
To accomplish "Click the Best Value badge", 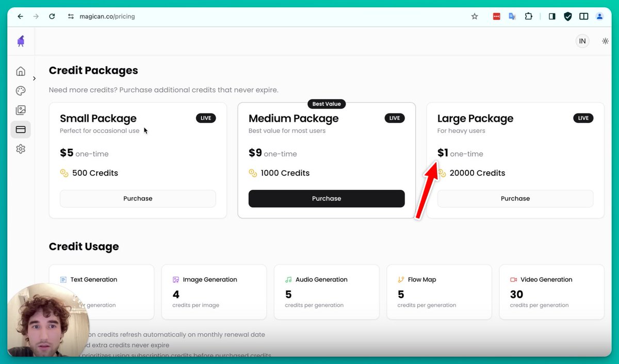I will 327,104.
